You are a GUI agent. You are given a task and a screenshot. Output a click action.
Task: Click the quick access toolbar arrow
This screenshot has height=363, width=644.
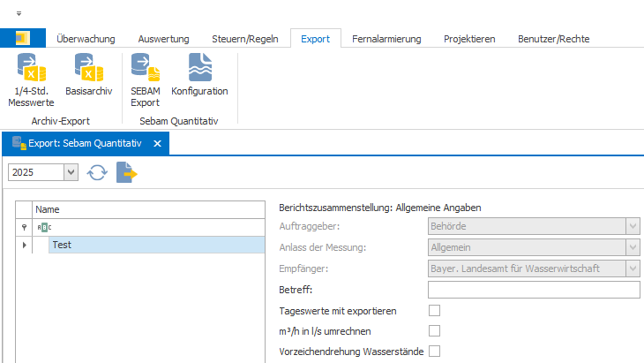19,14
